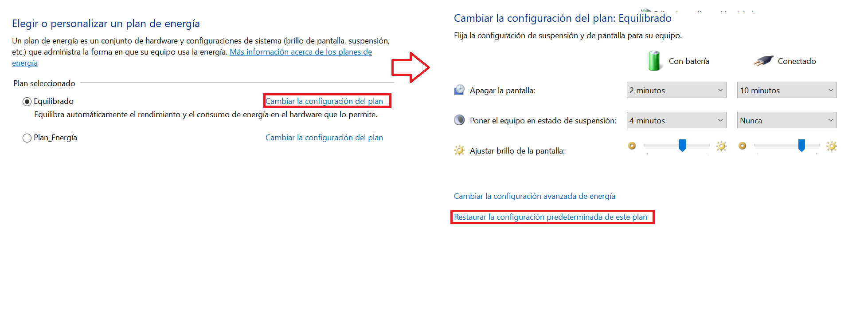Click Restaurar la configuración predeterminada de este plan

(x=551, y=217)
